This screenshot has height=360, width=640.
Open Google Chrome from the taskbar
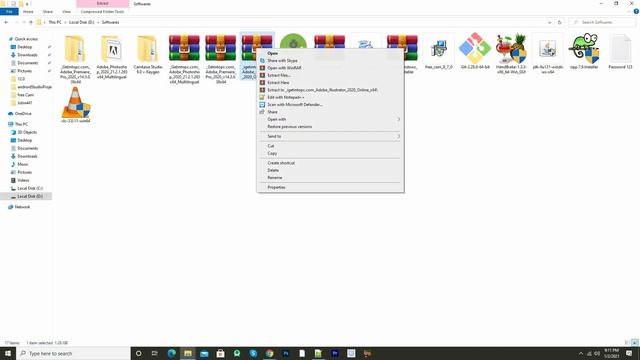point(269,353)
